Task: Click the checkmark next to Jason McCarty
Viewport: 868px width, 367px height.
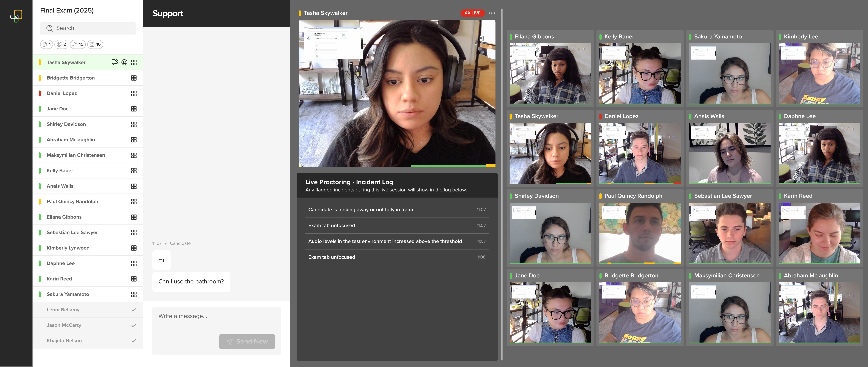Action: point(134,325)
